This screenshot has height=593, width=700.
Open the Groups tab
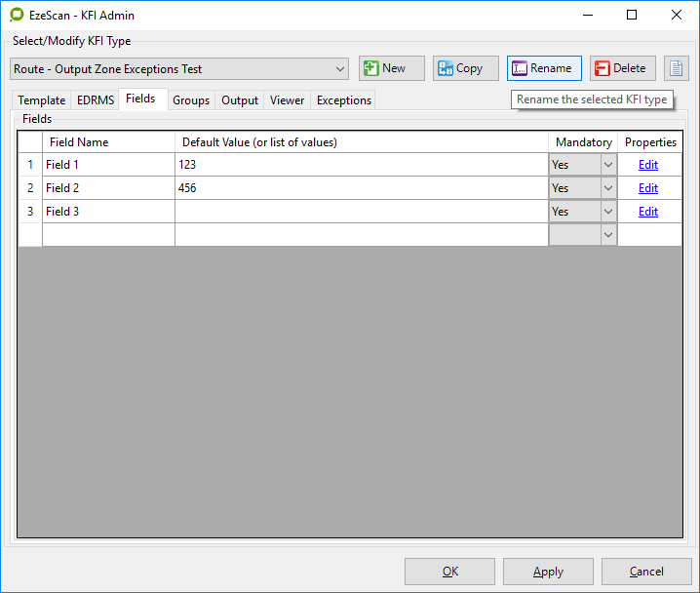click(x=191, y=100)
